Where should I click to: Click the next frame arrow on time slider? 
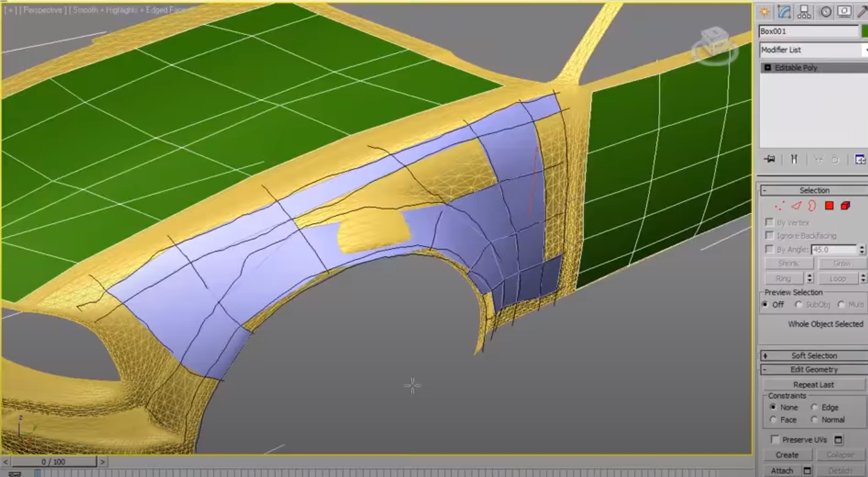pos(102,462)
